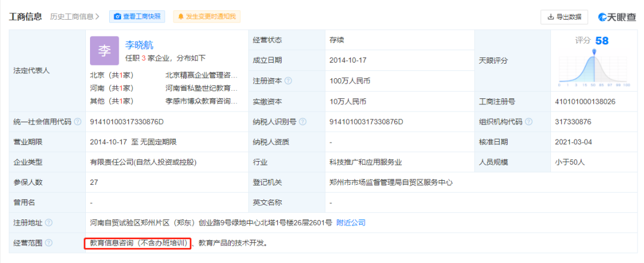
Task: Click 教育信息咨询（不含办班培训） scope text
Action: pyautogui.click(x=138, y=243)
